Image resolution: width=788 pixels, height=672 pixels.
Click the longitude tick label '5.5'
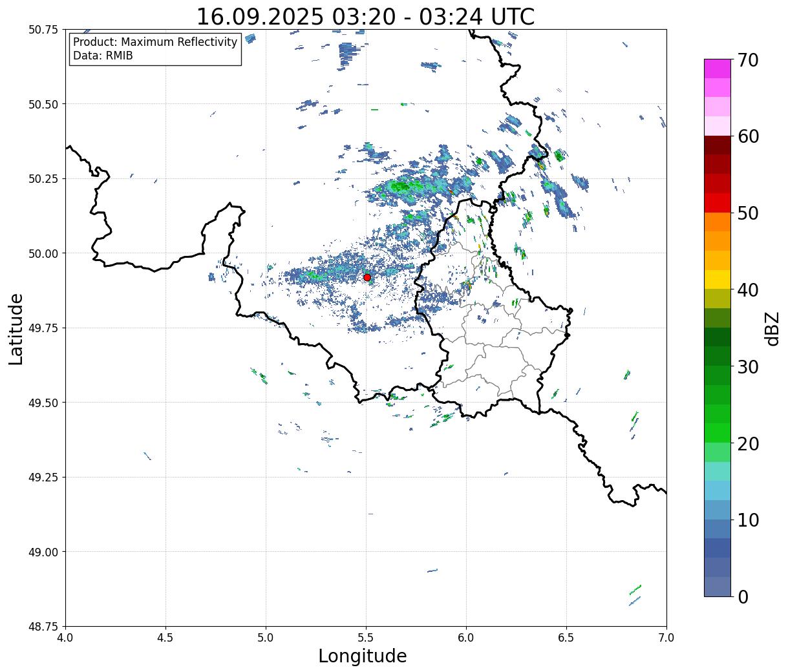click(366, 638)
